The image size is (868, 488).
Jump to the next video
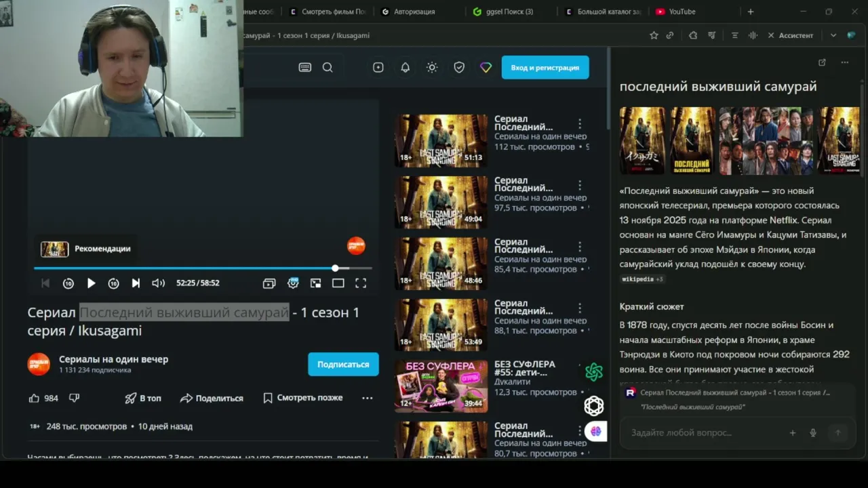[x=136, y=283]
